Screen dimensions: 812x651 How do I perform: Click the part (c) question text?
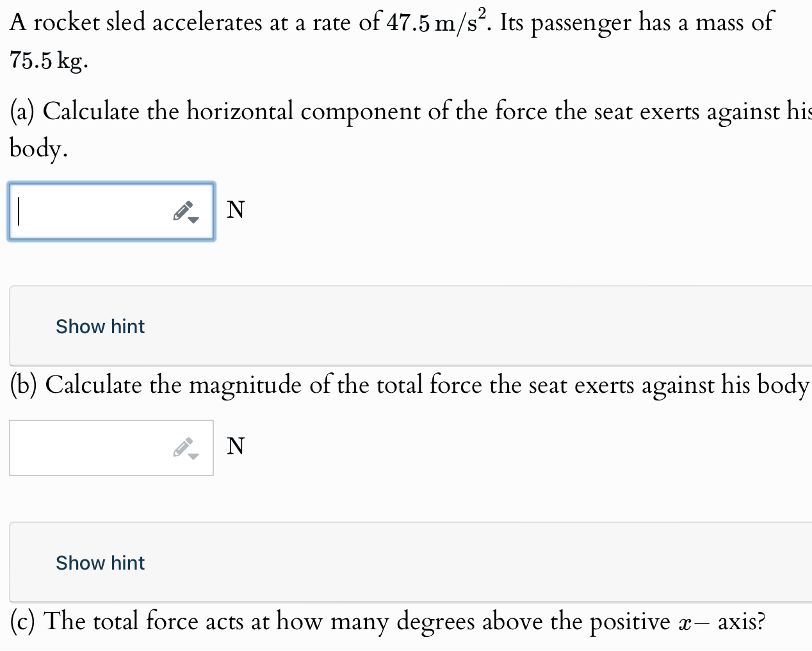(x=388, y=622)
